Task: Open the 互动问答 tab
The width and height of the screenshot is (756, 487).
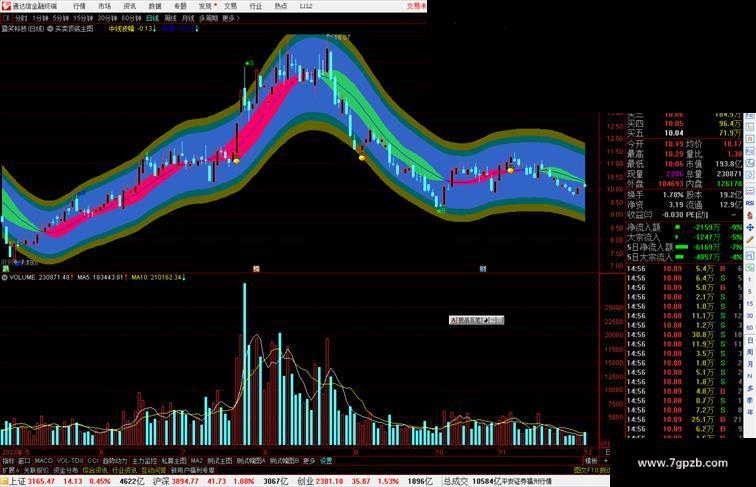Action: (x=153, y=470)
